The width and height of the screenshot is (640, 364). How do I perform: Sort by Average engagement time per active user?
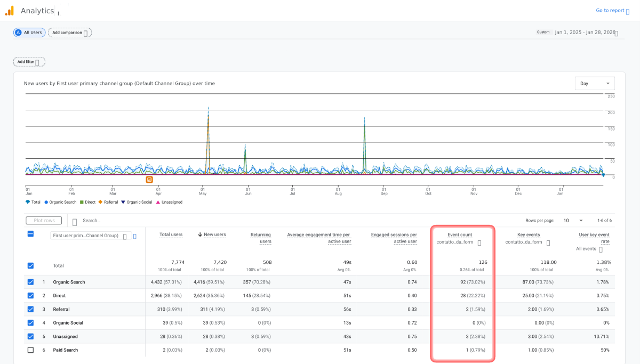point(318,238)
